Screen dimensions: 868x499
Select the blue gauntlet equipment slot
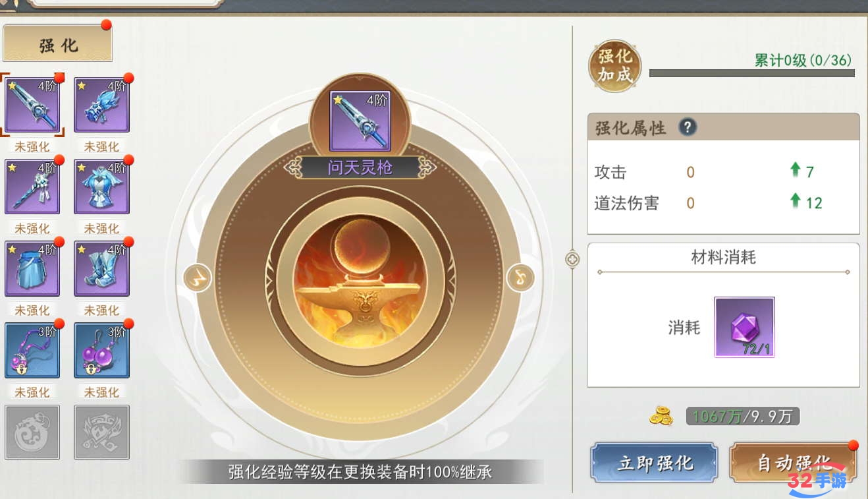click(x=101, y=105)
